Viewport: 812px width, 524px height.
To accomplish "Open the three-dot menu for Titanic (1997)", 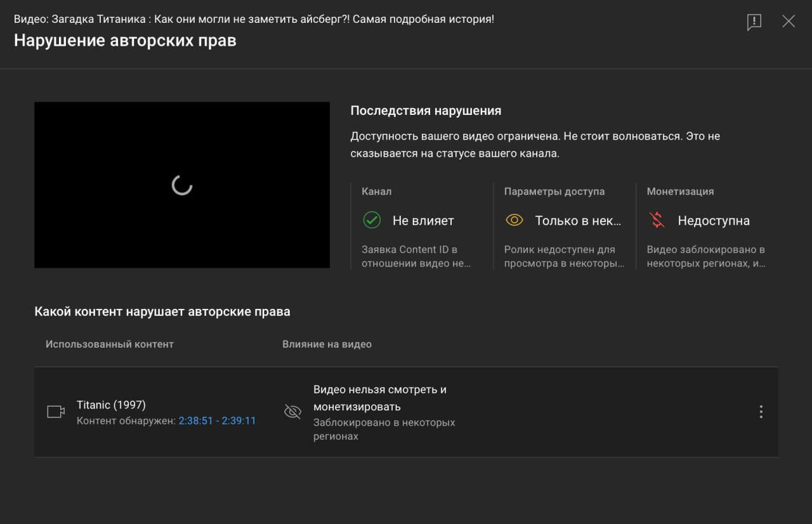I will [x=761, y=412].
